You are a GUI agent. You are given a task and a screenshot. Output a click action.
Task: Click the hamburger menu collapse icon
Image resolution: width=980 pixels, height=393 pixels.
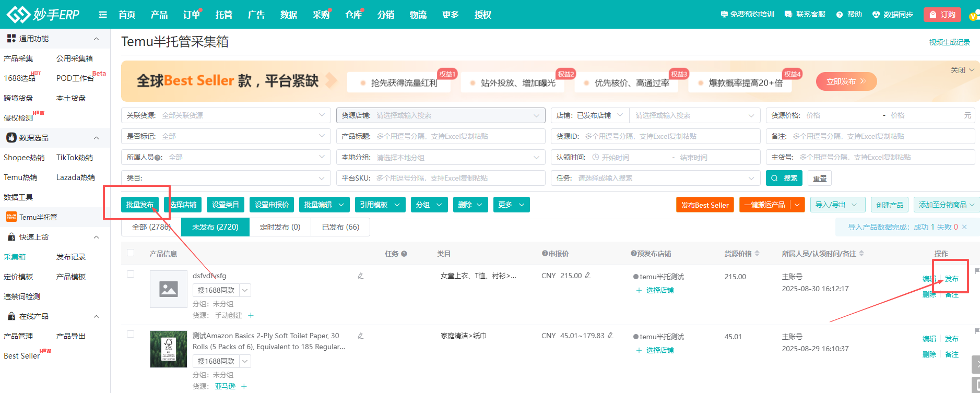[103, 15]
